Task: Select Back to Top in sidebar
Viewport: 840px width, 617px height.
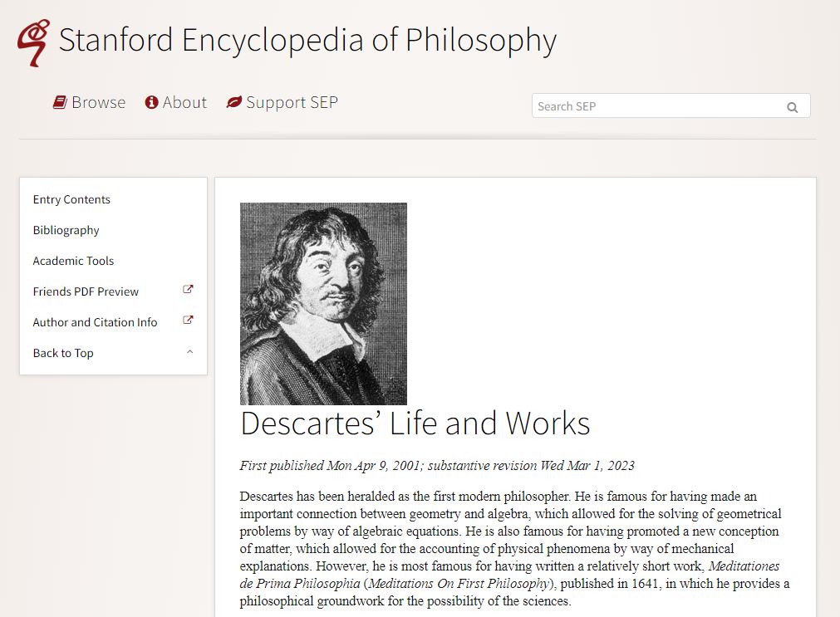Action: click(x=63, y=353)
